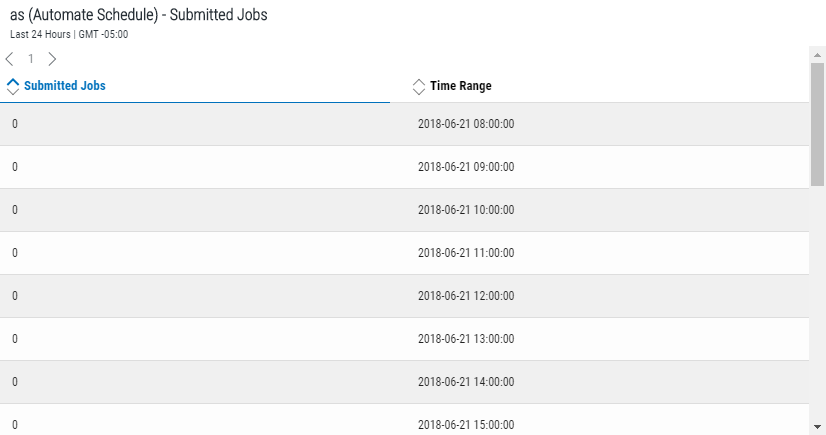Sort by the Time Range column header
Screen dimensions: 826x435
click(x=460, y=86)
